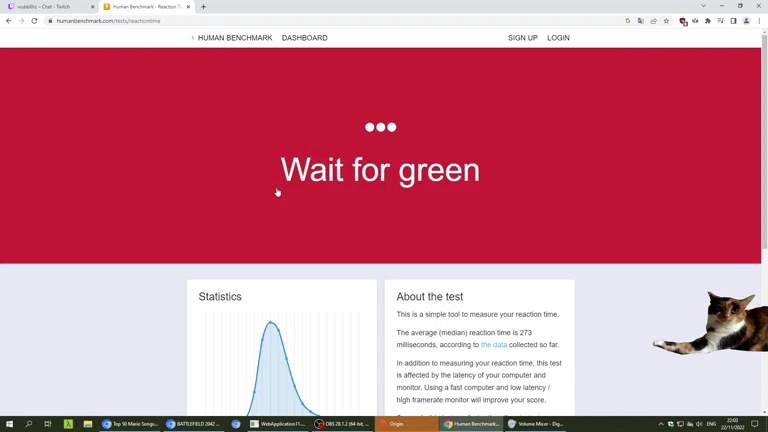This screenshot has height=432, width=768.
Task: Switch to the Twitch chat tab
Action: (47, 7)
